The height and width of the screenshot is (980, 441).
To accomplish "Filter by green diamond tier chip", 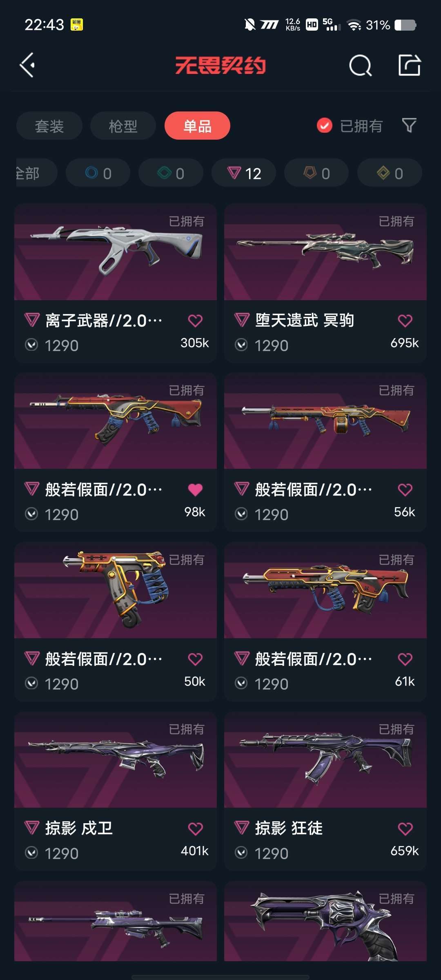I will coord(171,173).
